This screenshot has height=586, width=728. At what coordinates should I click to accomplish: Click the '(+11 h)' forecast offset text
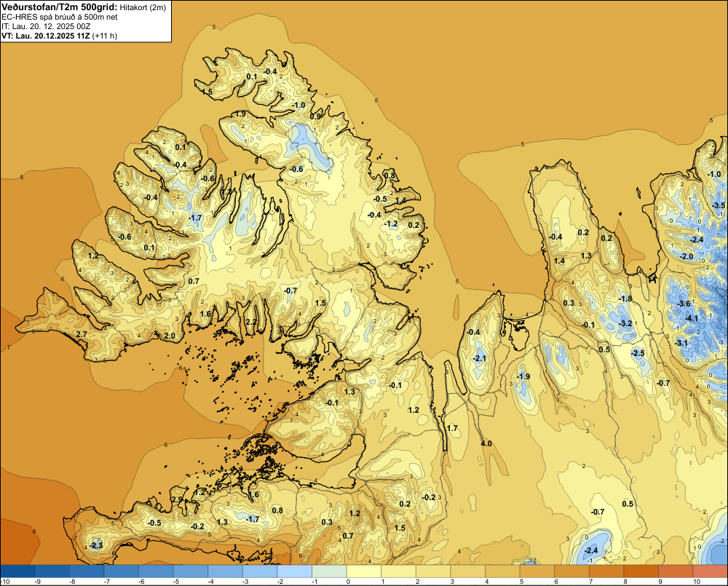104,36
